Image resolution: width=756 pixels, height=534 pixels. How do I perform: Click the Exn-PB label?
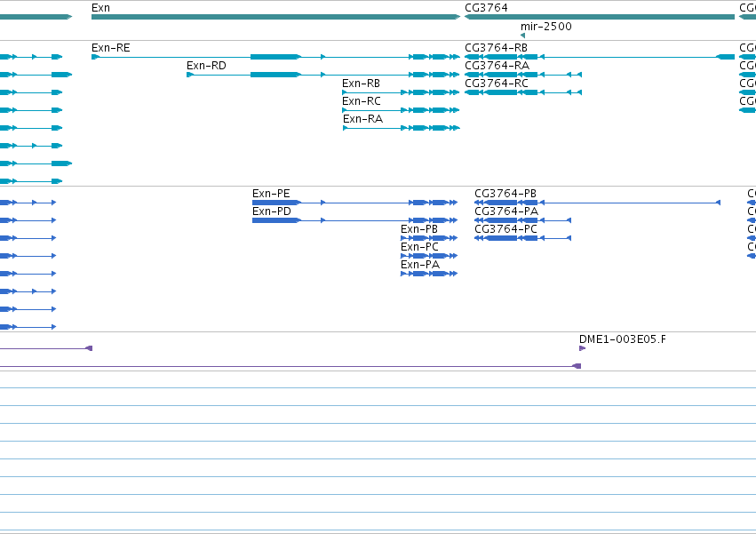click(419, 229)
